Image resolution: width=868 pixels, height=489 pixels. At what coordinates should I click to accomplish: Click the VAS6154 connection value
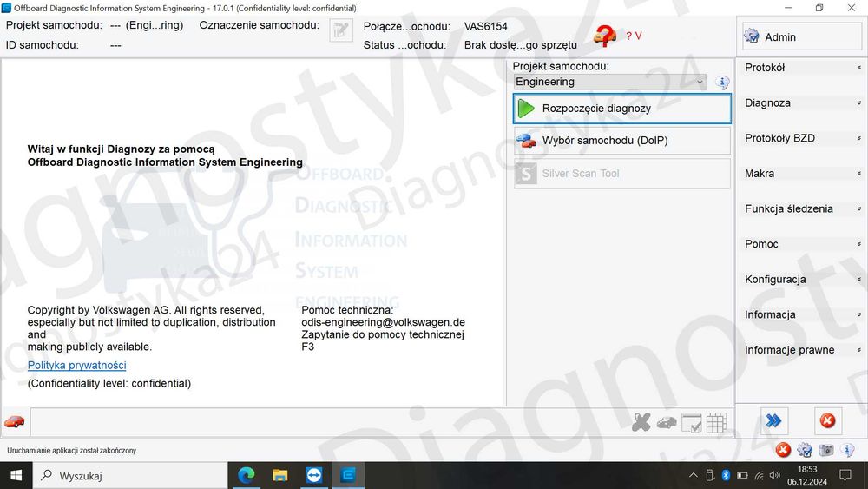(x=485, y=26)
